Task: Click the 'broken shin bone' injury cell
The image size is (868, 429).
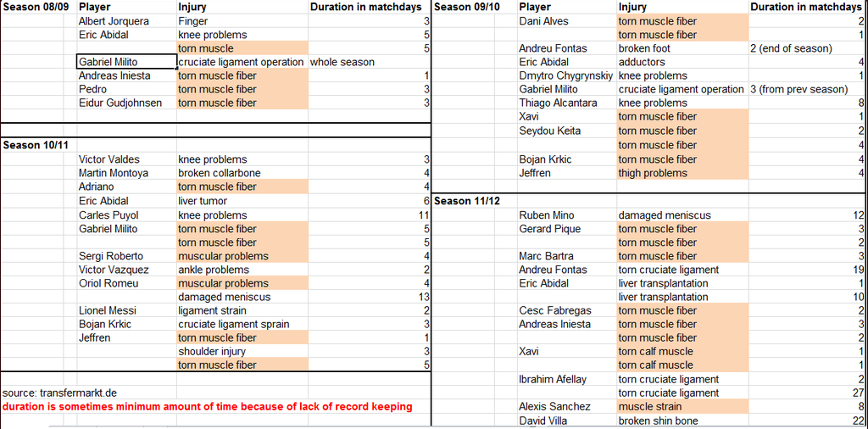Action: point(682,421)
